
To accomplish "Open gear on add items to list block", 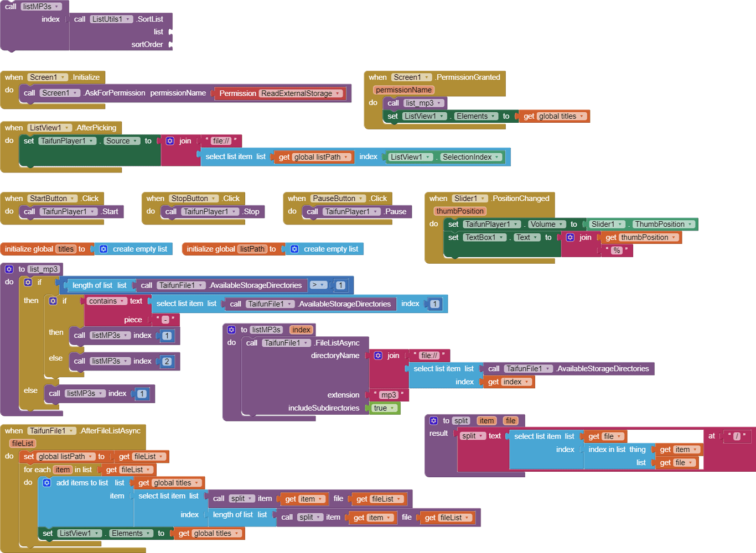I will click(47, 483).
